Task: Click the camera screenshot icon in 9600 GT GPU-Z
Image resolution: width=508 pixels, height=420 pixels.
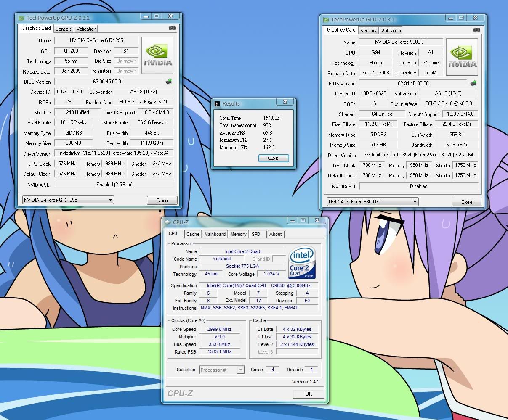Action: tap(476, 30)
